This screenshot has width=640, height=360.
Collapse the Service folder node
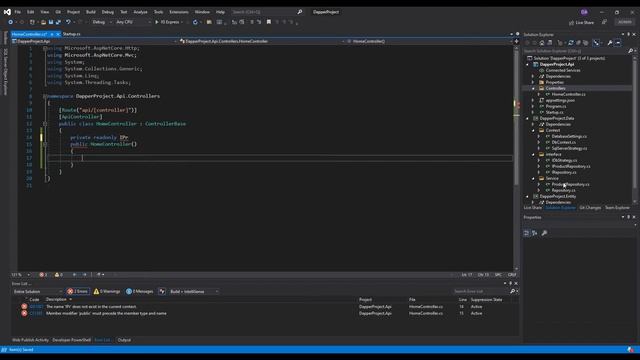pos(533,178)
